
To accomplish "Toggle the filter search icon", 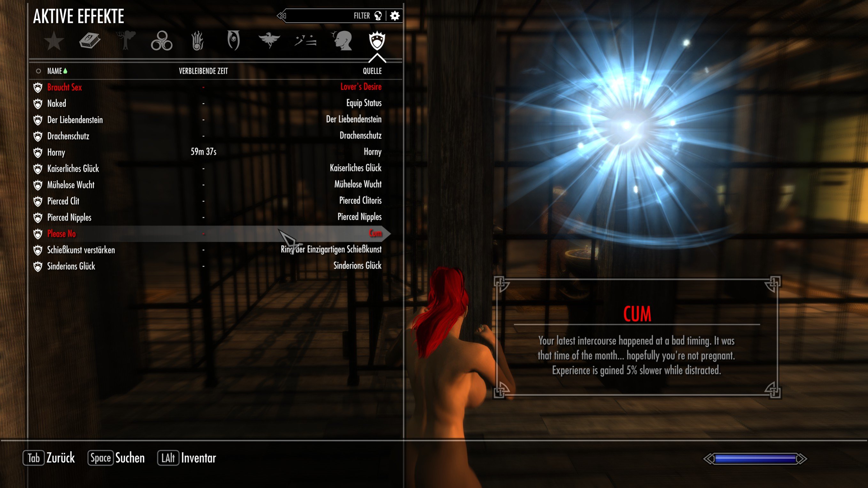I will [x=379, y=16].
